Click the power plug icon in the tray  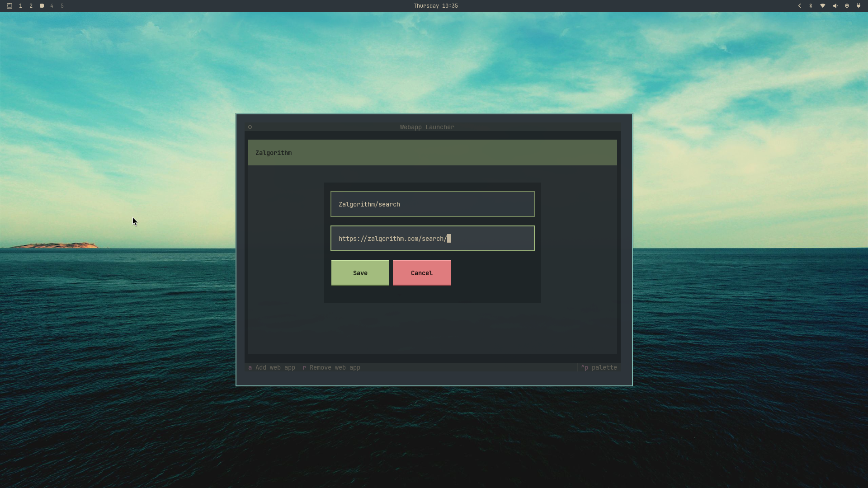[x=858, y=6]
